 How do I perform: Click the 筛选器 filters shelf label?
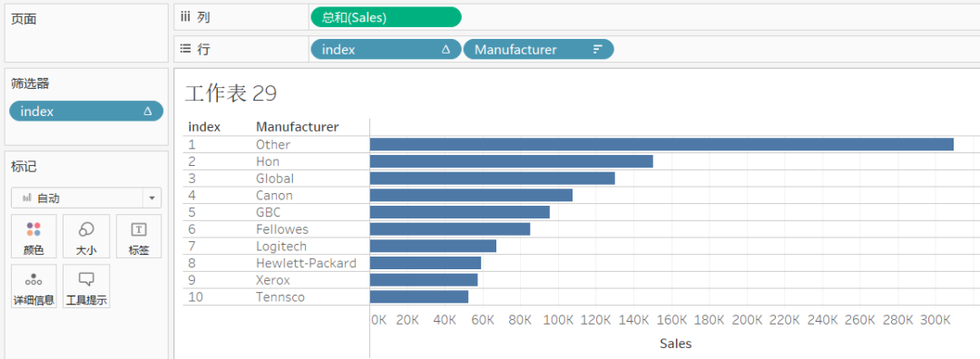[30, 83]
